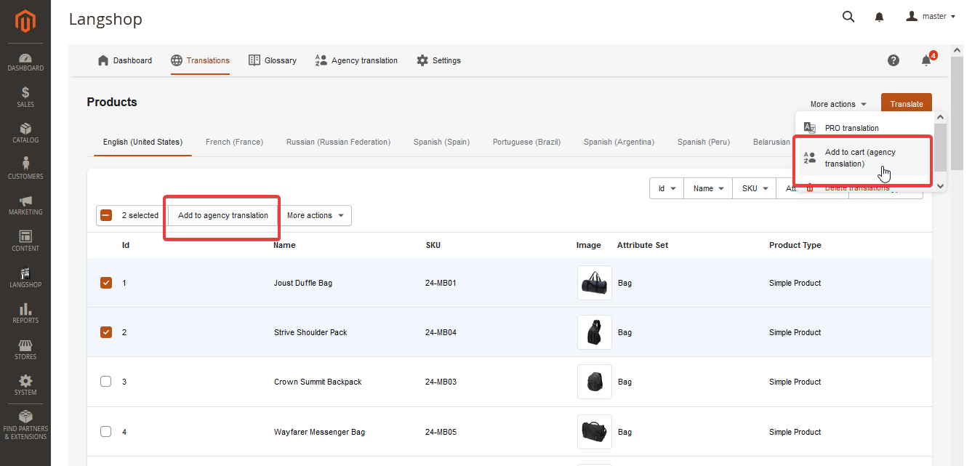The image size is (980, 466).
Task: Click the search magnifier icon
Action: [x=848, y=17]
